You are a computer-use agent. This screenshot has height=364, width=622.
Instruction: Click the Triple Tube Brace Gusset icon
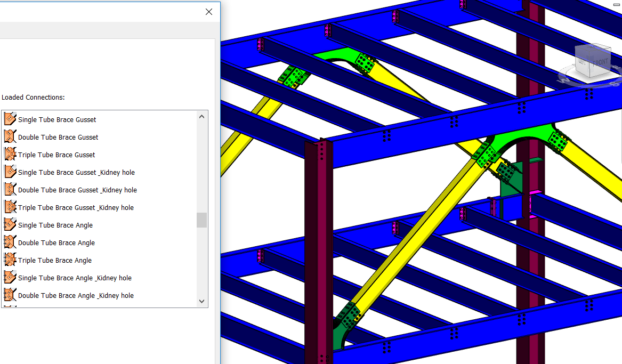(10, 154)
